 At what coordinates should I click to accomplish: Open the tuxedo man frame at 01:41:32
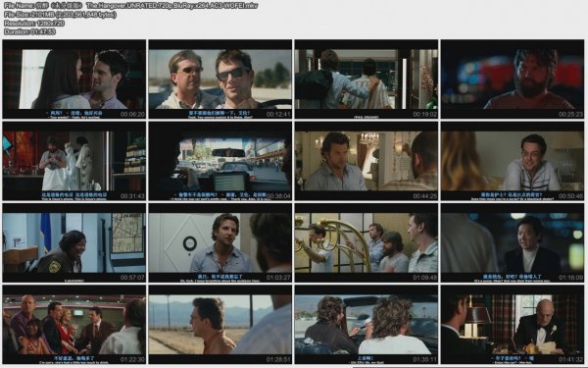513,325
